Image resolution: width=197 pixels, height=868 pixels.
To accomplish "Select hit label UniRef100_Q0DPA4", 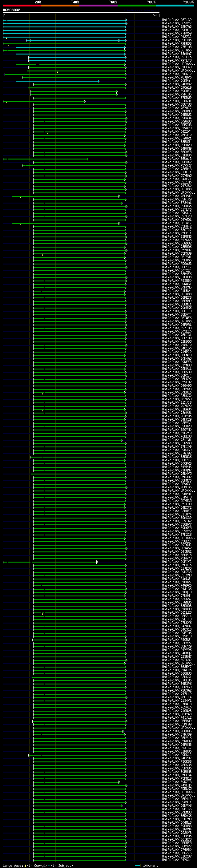I will [176, 81].
